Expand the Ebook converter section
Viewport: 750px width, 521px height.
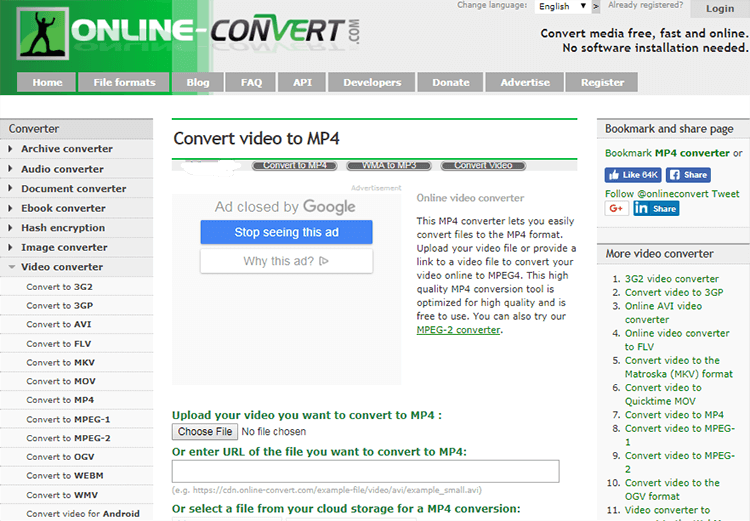tap(77, 208)
